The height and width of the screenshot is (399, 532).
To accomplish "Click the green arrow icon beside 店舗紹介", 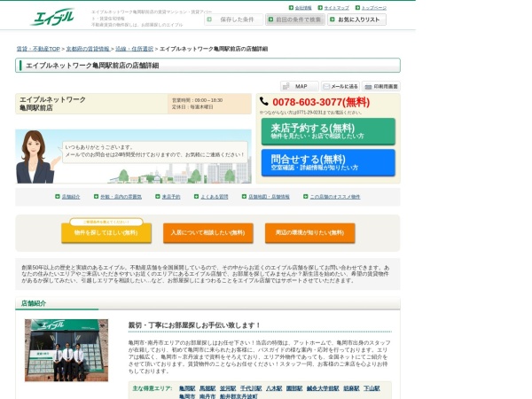I will coord(58,197).
